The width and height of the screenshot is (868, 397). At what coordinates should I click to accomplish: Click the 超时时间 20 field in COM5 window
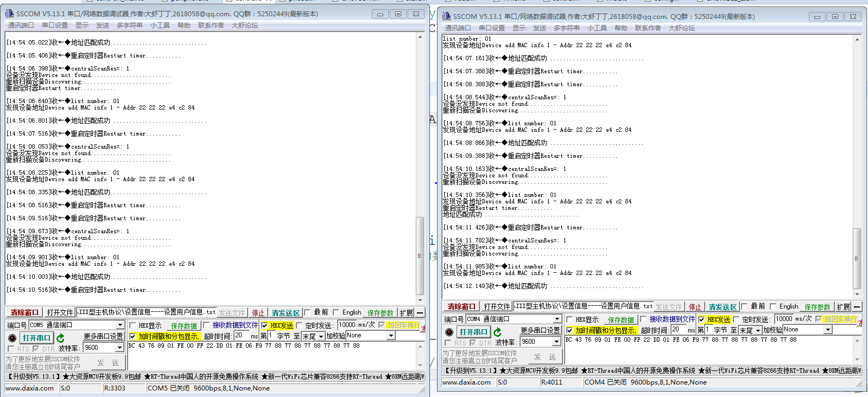[240, 336]
